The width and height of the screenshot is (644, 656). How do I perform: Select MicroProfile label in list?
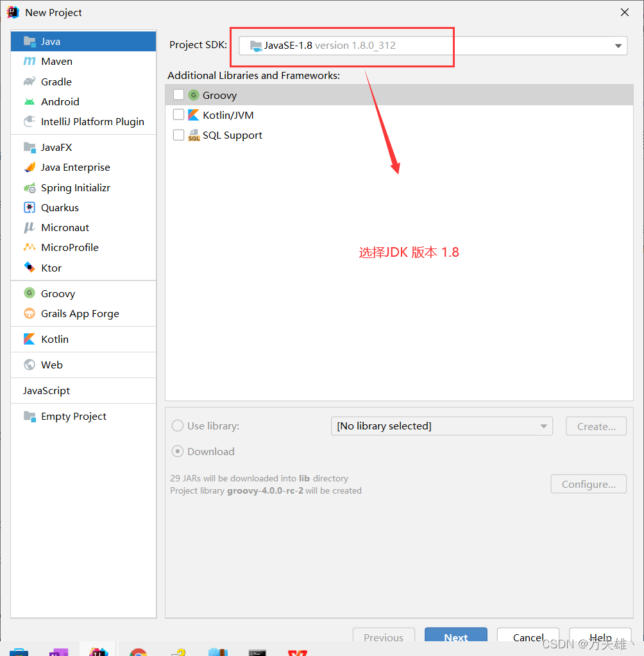click(70, 247)
